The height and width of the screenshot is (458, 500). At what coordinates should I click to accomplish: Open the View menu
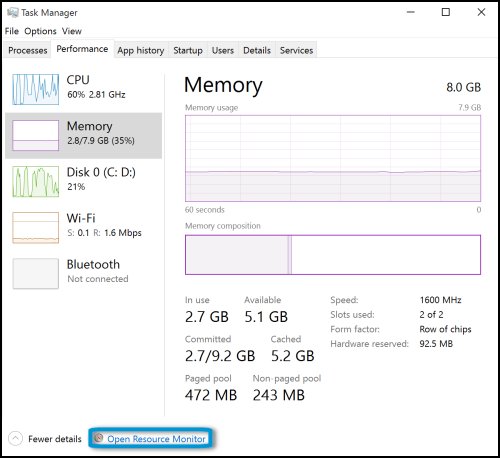72,31
